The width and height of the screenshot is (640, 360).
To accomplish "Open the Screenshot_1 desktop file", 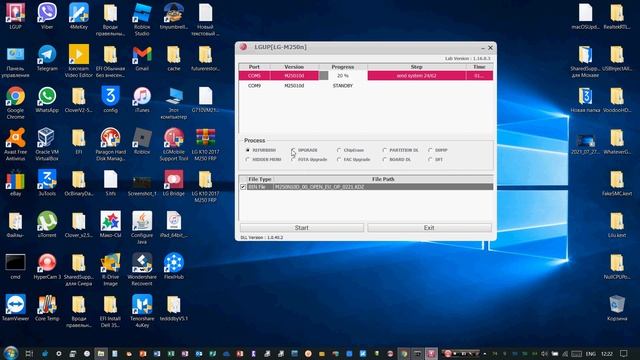I will click(x=142, y=186).
